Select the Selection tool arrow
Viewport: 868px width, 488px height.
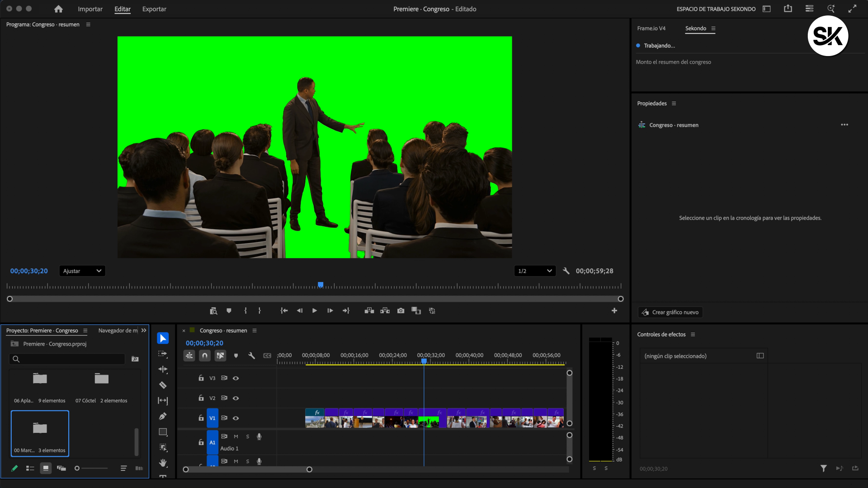[163, 338]
